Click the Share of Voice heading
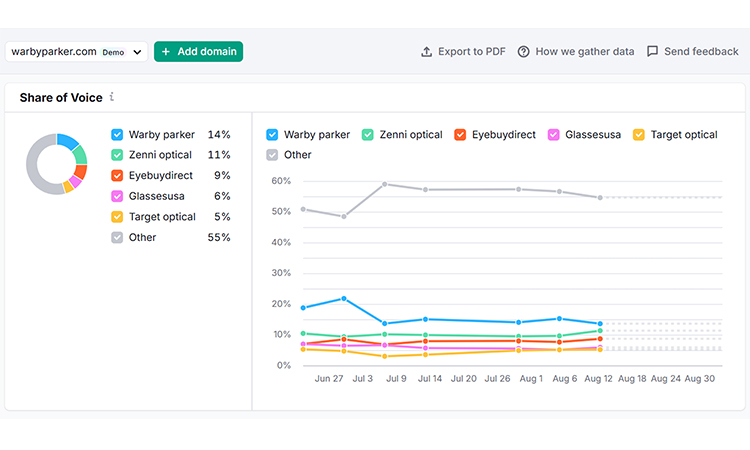Screen dimensions: 750x450 coord(61,98)
